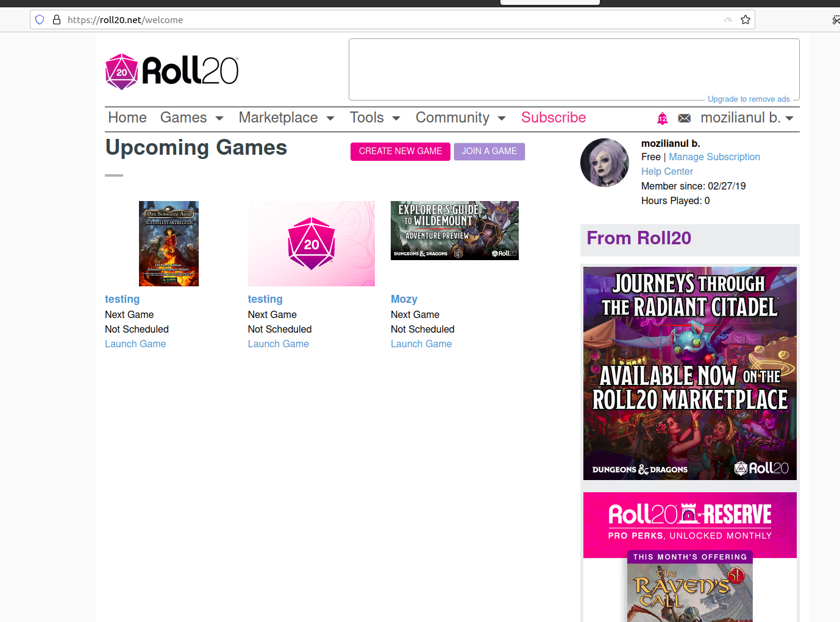Click the CREATE NEW GAME button
The height and width of the screenshot is (622, 840).
(400, 151)
